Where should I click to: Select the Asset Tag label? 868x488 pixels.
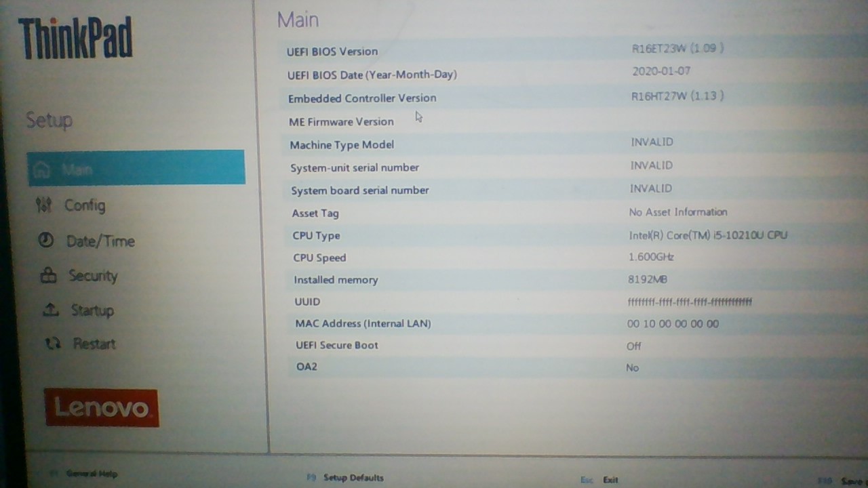pos(315,213)
